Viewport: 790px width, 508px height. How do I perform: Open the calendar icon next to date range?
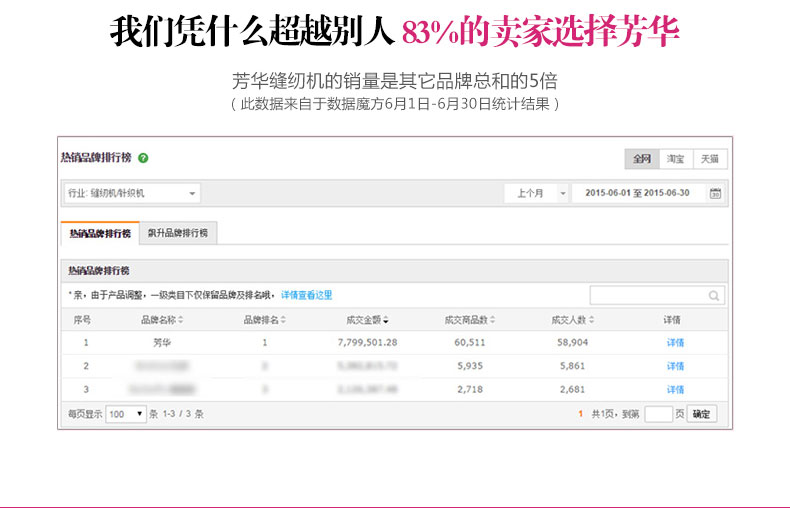715,194
